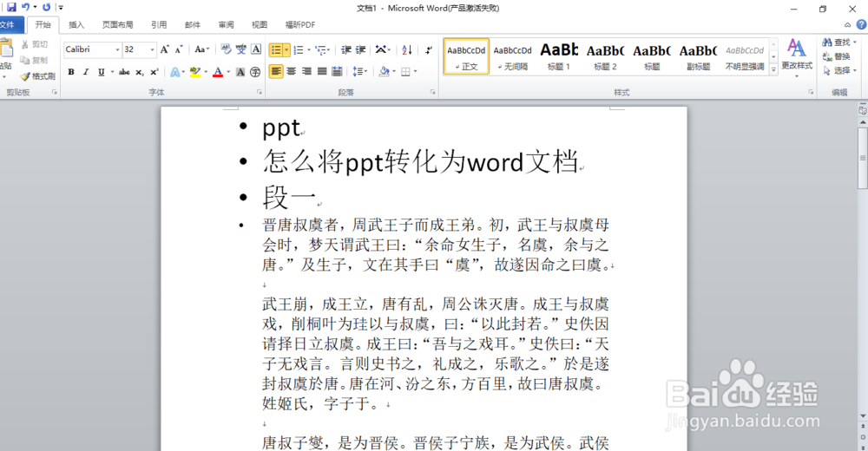Switch to the 页面布局 tab
Image resolution: width=868 pixels, height=451 pixels.
117,25
